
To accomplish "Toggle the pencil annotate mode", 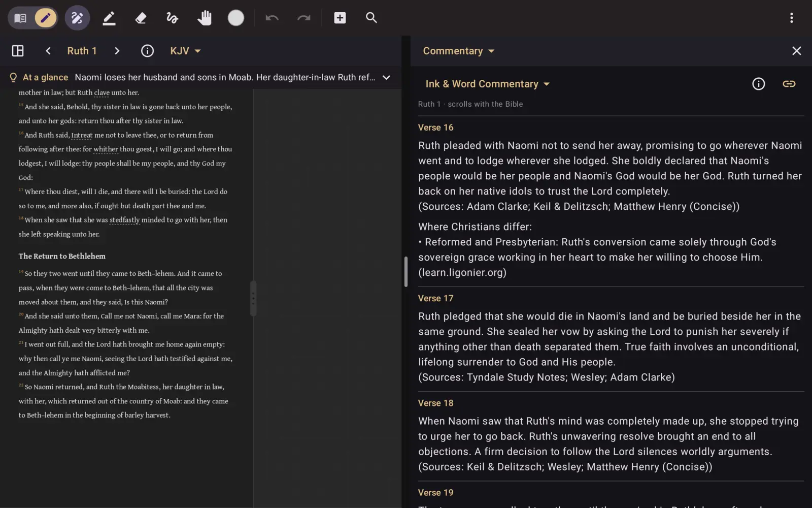I will [x=46, y=18].
